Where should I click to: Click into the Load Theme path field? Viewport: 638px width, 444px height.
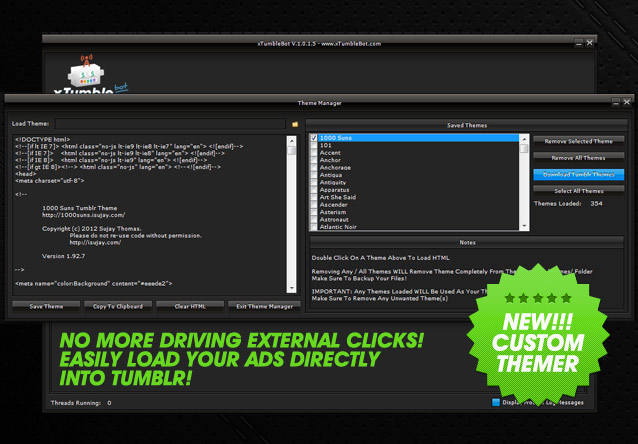(170, 124)
